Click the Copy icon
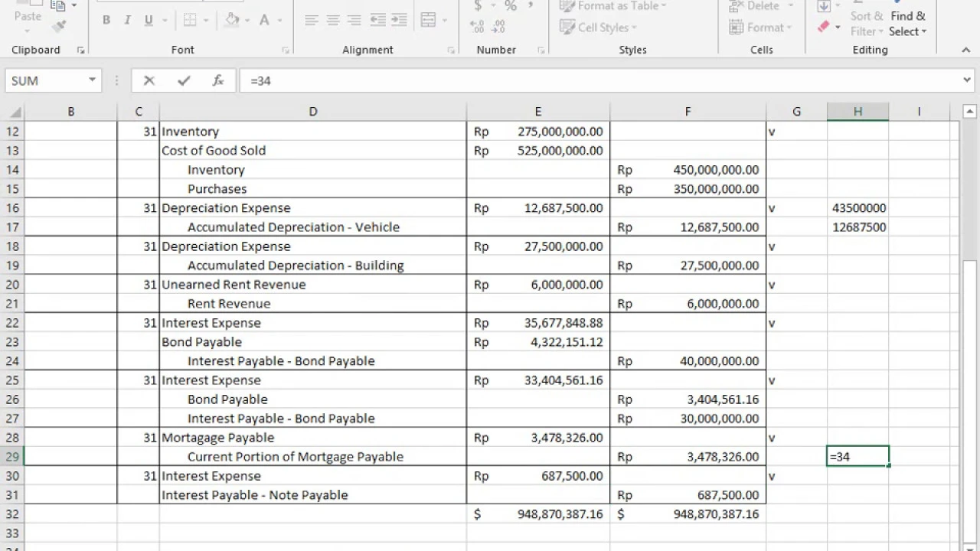This screenshot has width=980, height=551. click(x=58, y=5)
